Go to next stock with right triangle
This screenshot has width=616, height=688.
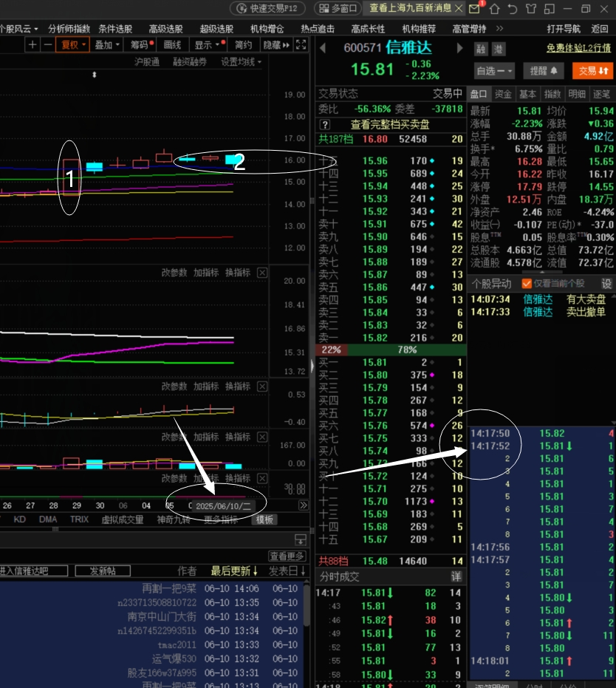pos(459,48)
